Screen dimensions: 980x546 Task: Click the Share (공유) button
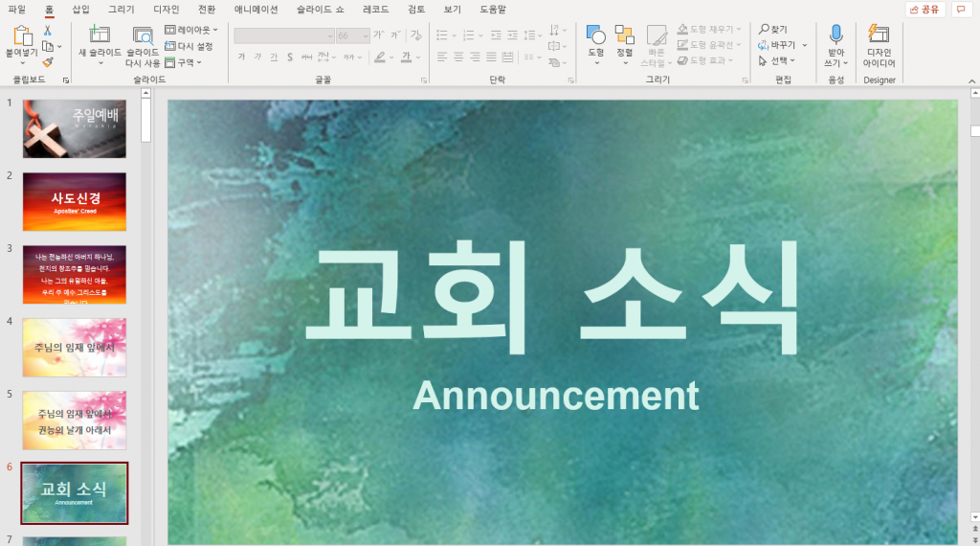tap(925, 10)
